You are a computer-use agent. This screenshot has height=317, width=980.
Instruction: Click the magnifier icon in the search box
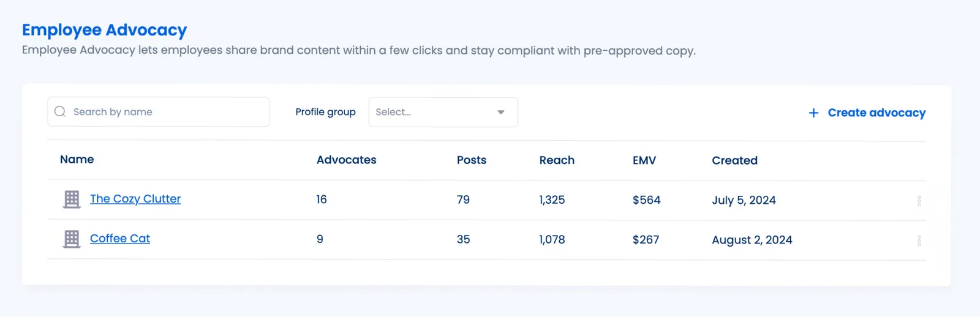[x=60, y=111]
